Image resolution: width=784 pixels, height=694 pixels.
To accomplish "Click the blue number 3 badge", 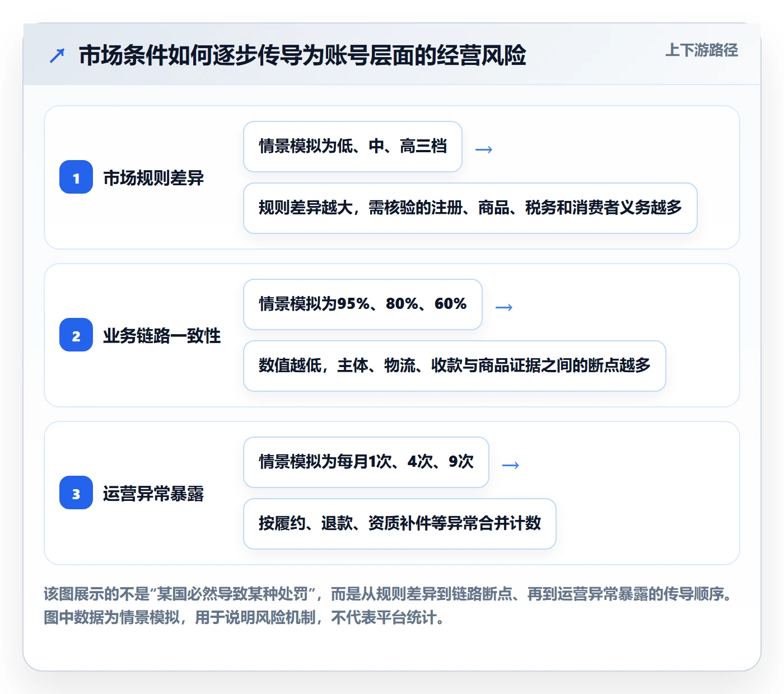I will tap(76, 493).
